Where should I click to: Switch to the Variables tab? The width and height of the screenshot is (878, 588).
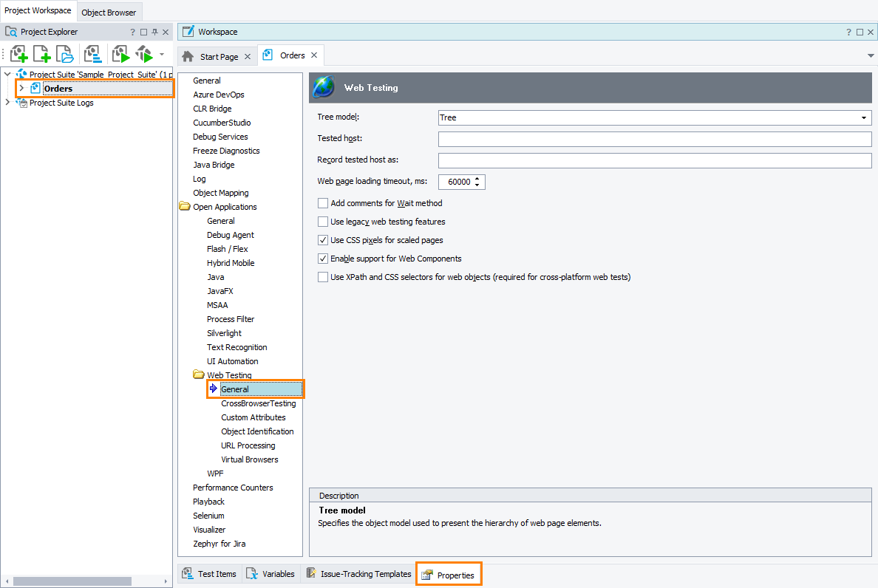(x=271, y=574)
